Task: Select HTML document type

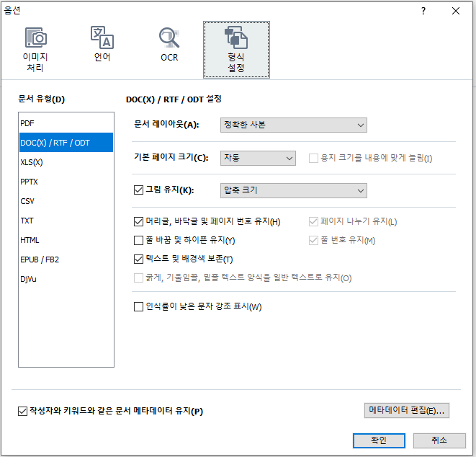Action: (x=66, y=240)
